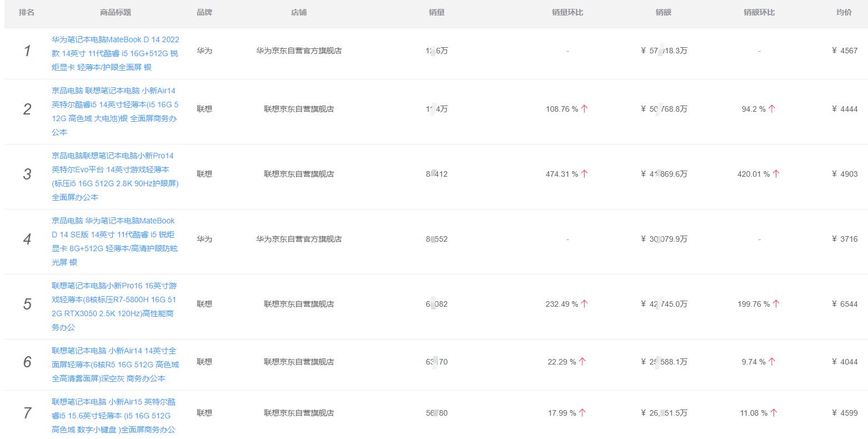
Task: Click the up arrow beside 474.31%
Action: pyautogui.click(x=583, y=173)
